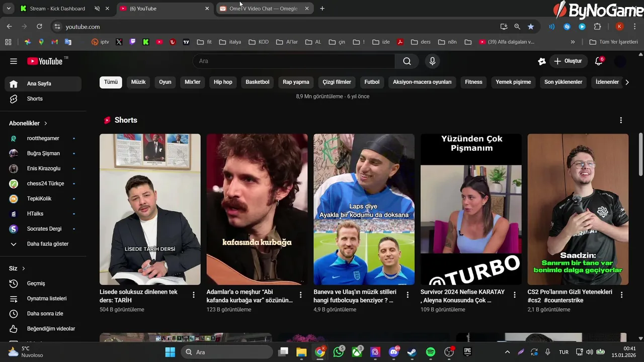The image size is (644, 362).
Task: Select the Hip hop filter chip
Action: 223,82
